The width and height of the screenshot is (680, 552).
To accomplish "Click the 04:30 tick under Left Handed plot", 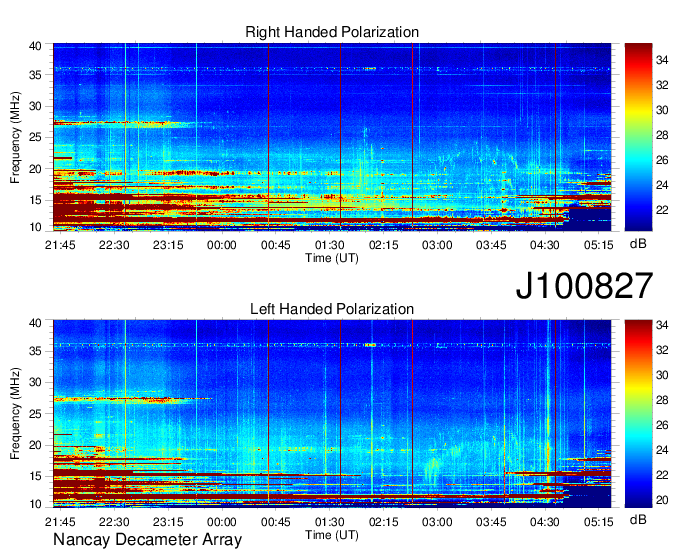I will click(545, 522).
